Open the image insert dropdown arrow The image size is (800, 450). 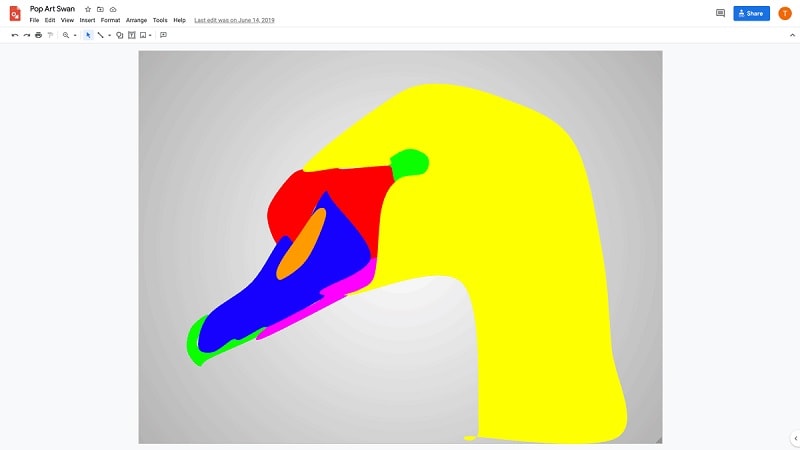click(x=150, y=35)
